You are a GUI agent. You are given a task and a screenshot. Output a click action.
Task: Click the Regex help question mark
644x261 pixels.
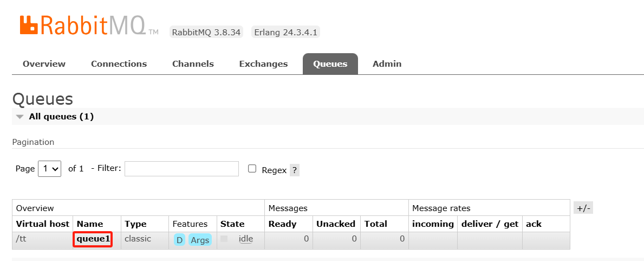coord(295,170)
